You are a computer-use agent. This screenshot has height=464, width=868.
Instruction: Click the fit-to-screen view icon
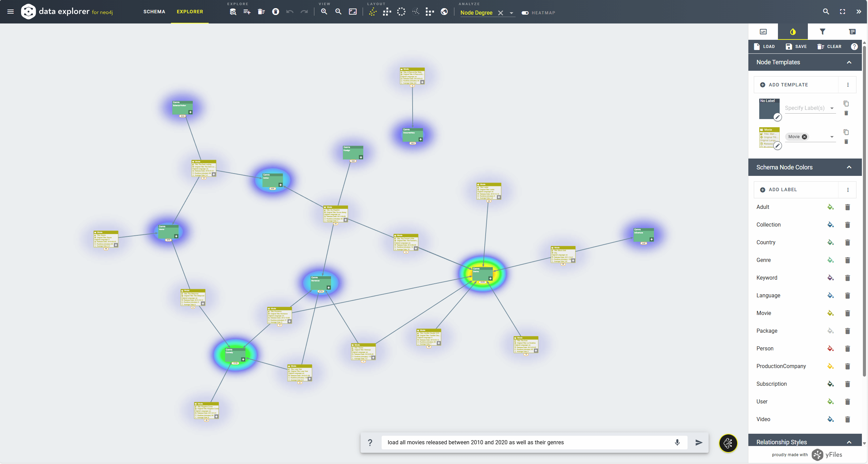353,11
